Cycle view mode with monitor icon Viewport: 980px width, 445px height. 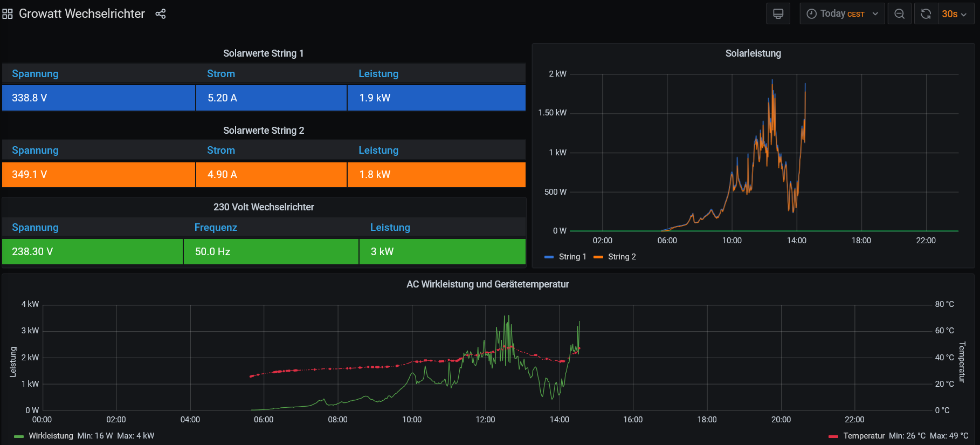(x=778, y=13)
